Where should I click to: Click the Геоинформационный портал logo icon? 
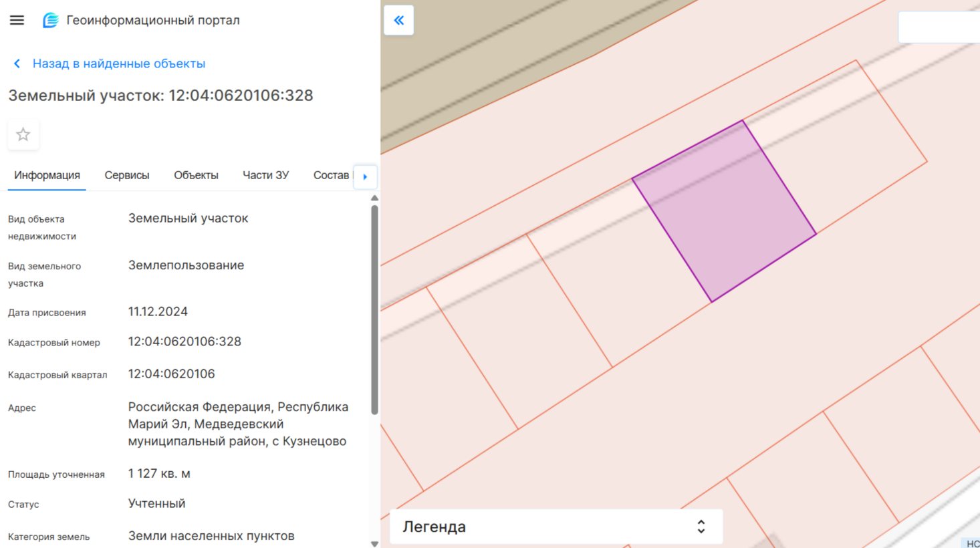(50, 20)
